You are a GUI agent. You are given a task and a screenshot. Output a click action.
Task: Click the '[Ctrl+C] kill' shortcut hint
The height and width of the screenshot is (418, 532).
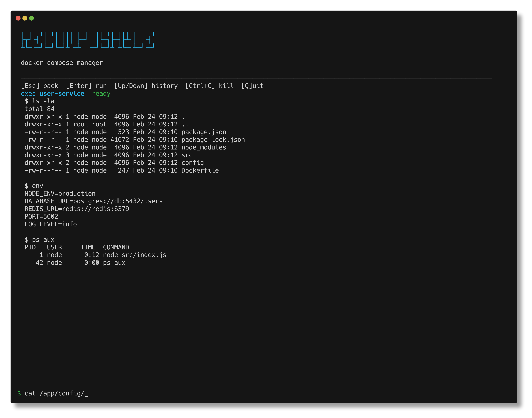pyautogui.click(x=209, y=86)
